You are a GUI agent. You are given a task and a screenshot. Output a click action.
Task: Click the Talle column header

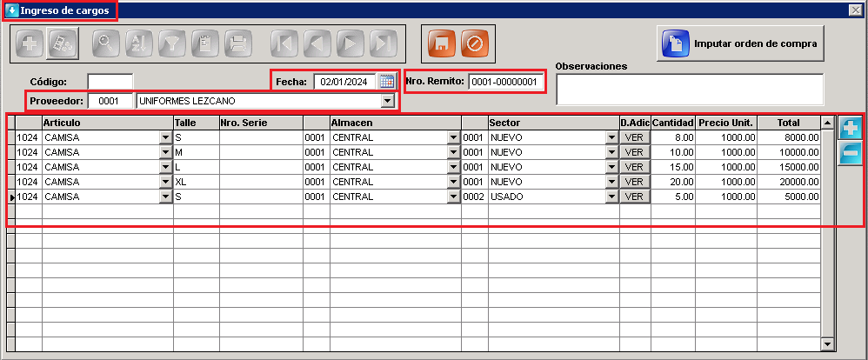coord(197,123)
